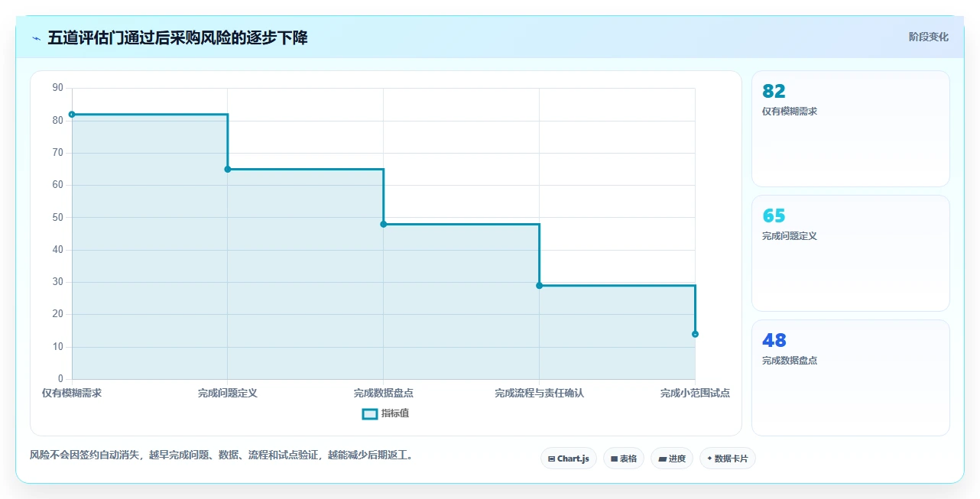The width and height of the screenshot is (980, 499).
Task: Select the Chart.js tag chip
Action: click(569, 458)
